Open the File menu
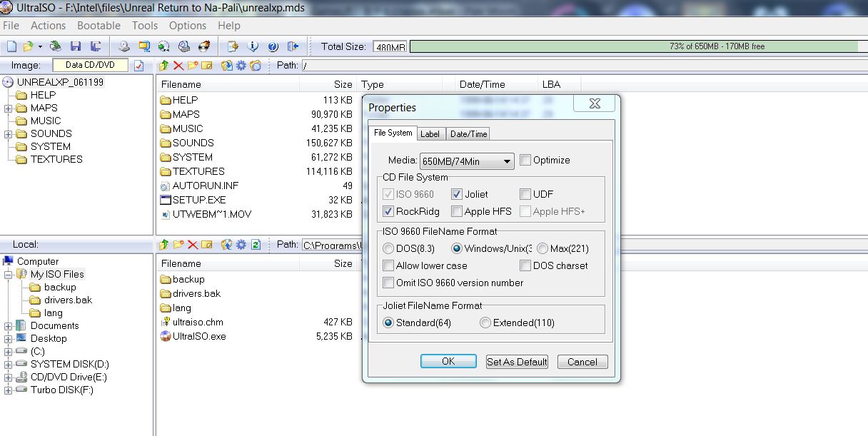The width and height of the screenshot is (868, 436). [x=11, y=25]
